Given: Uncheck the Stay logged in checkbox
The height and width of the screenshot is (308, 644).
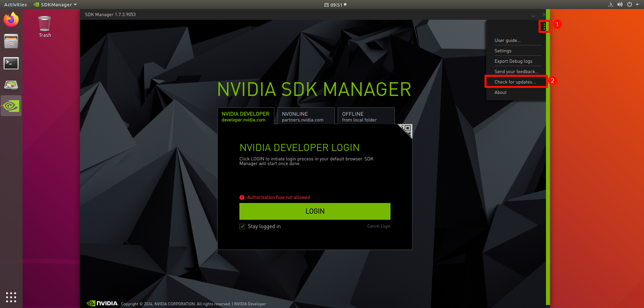Looking at the screenshot, I should tap(242, 226).
